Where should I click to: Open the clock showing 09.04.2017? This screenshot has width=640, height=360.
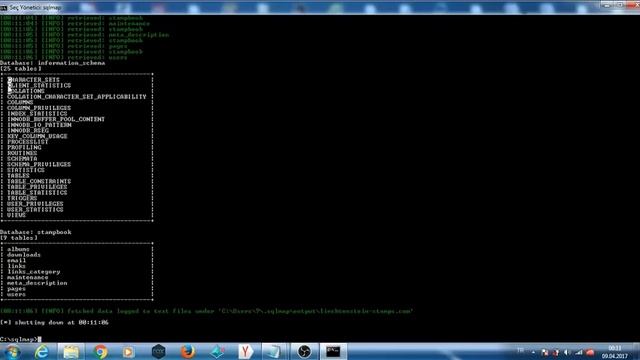pos(615,352)
